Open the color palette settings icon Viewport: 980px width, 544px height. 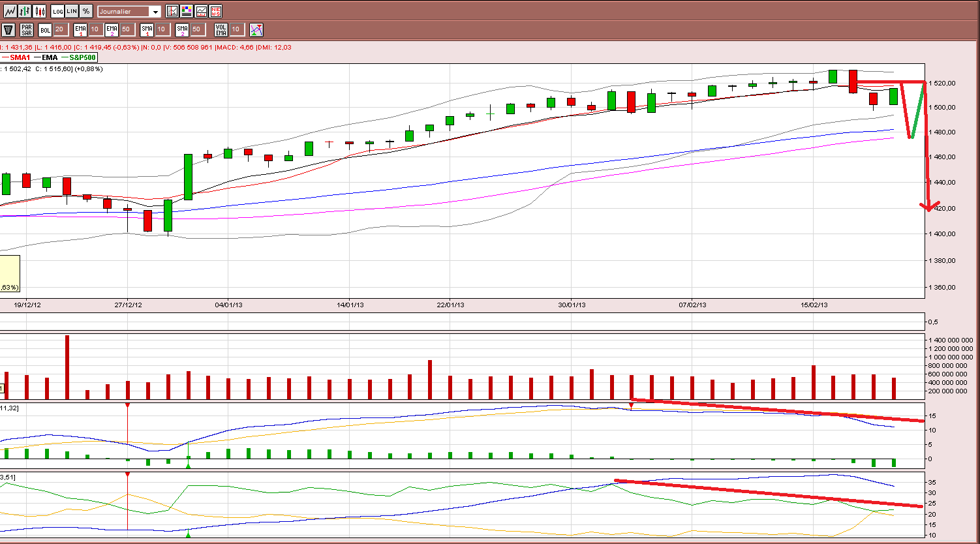(x=187, y=11)
